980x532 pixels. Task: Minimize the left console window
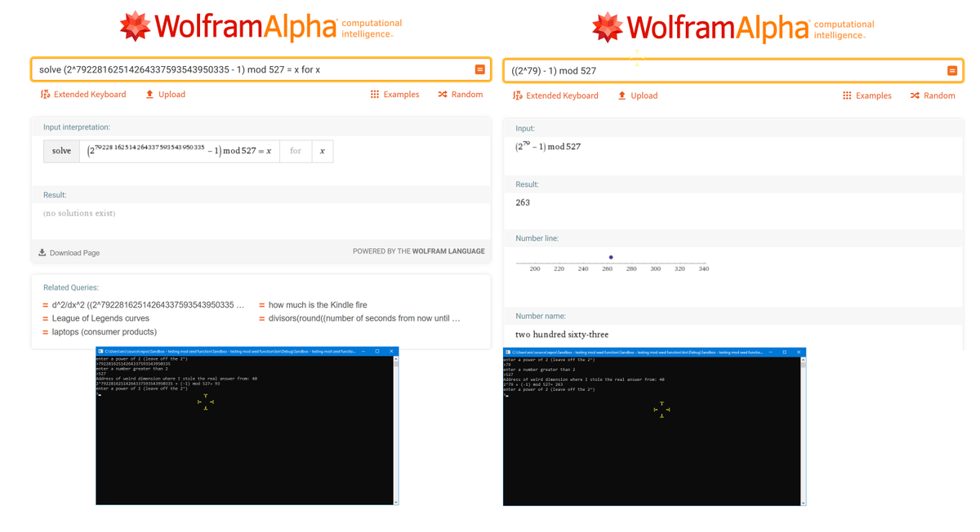[x=363, y=352]
